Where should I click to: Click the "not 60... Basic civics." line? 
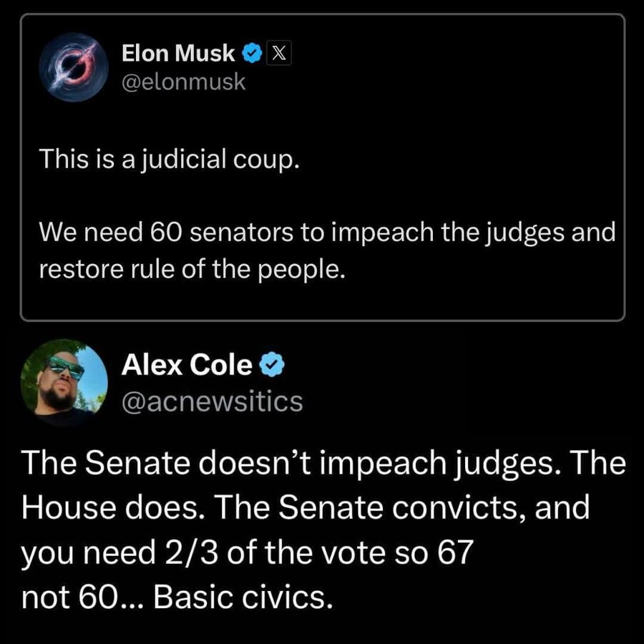click(177, 597)
